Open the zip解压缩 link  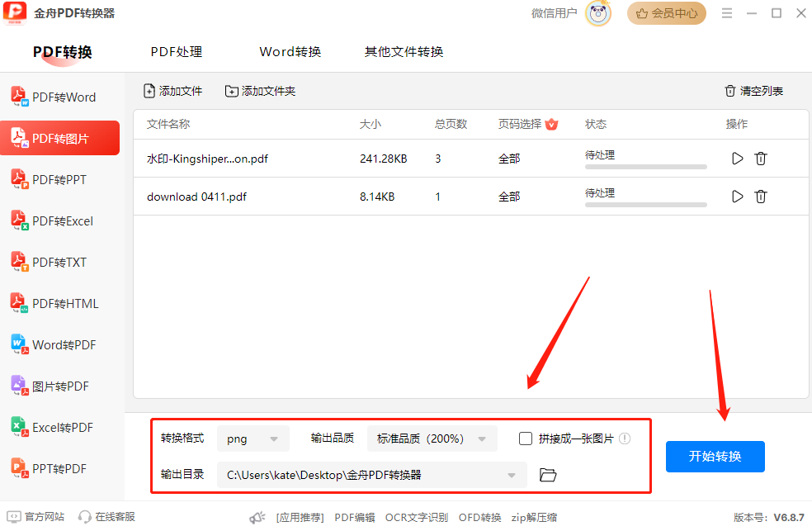coord(534,518)
